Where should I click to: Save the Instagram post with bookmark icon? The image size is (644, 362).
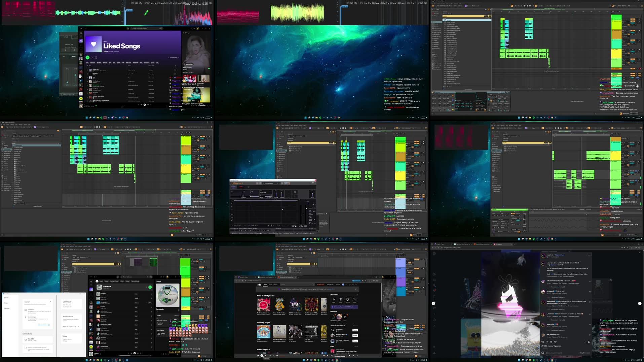coord(589,342)
